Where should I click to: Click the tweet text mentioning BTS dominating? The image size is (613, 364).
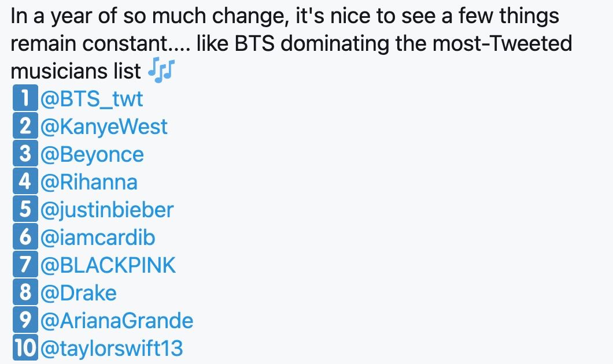(291, 43)
